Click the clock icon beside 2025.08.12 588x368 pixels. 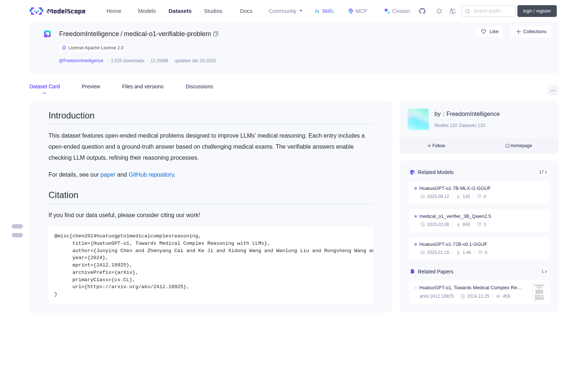(x=423, y=197)
